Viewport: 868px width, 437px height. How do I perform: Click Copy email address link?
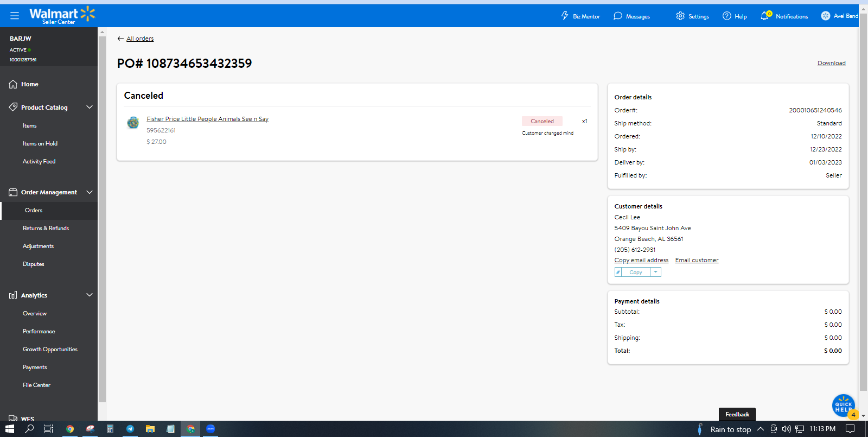(641, 260)
